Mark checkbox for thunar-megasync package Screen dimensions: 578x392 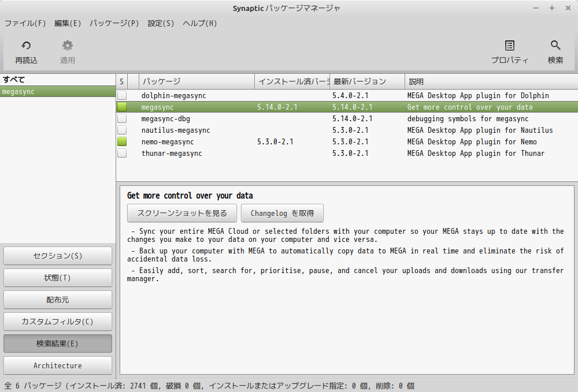tap(122, 153)
